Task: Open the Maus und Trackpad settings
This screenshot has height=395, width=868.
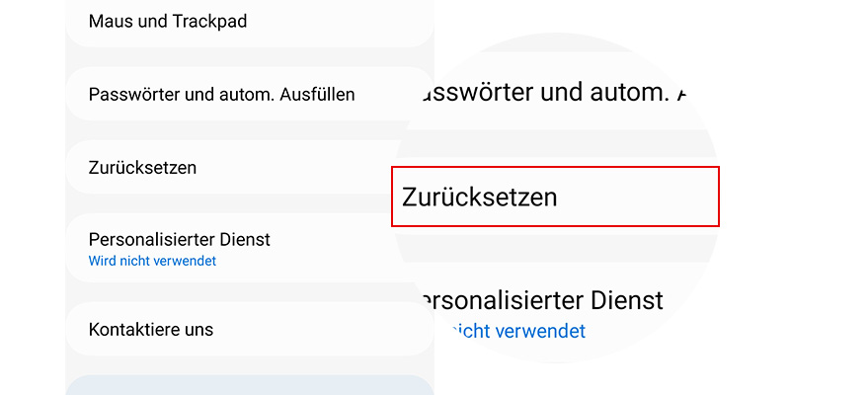Action: [x=168, y=21]
